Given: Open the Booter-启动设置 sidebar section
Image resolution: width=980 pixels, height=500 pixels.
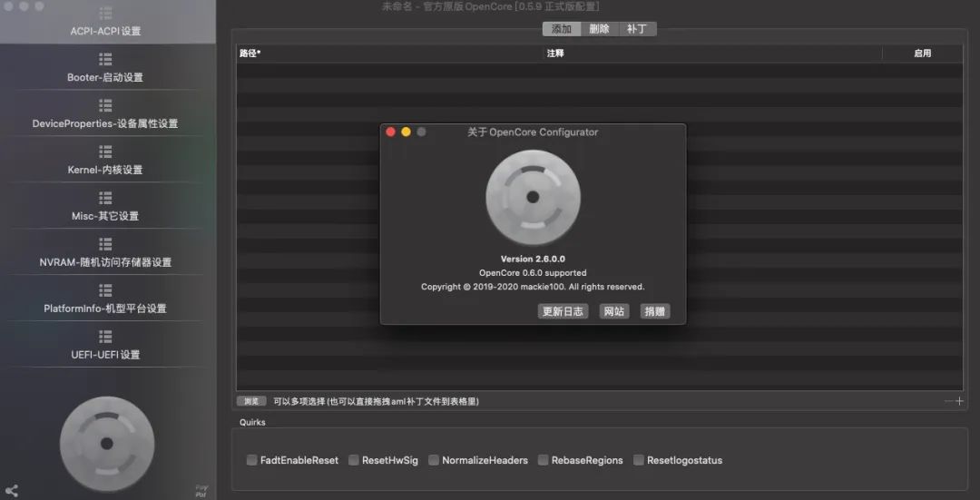Looking at the screenshot, I should (x=105, y=69).
